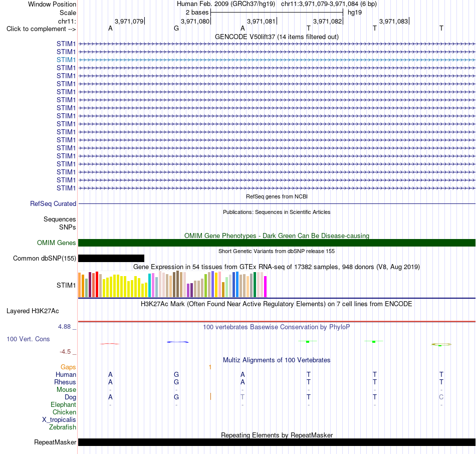Click the '2 bases' scale bar label
The width and height of the screenshot is (476, 454).
[197, 13]
